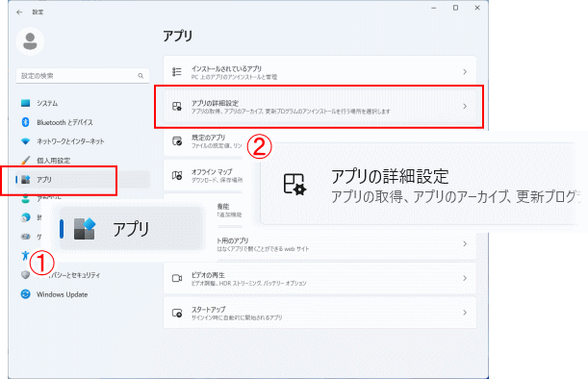Choose the 個人用設定 paintbrush icon
This screenshot has width=588, height=379.
(x=25, y=161)
